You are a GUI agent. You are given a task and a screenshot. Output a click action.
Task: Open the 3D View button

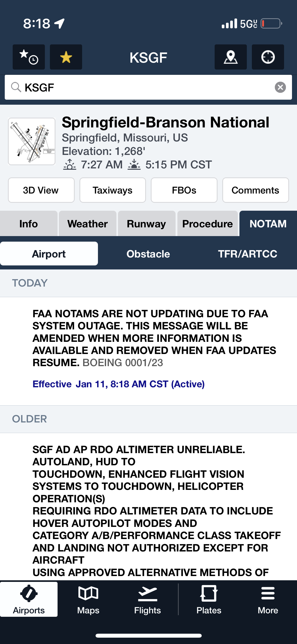[41, 190]
